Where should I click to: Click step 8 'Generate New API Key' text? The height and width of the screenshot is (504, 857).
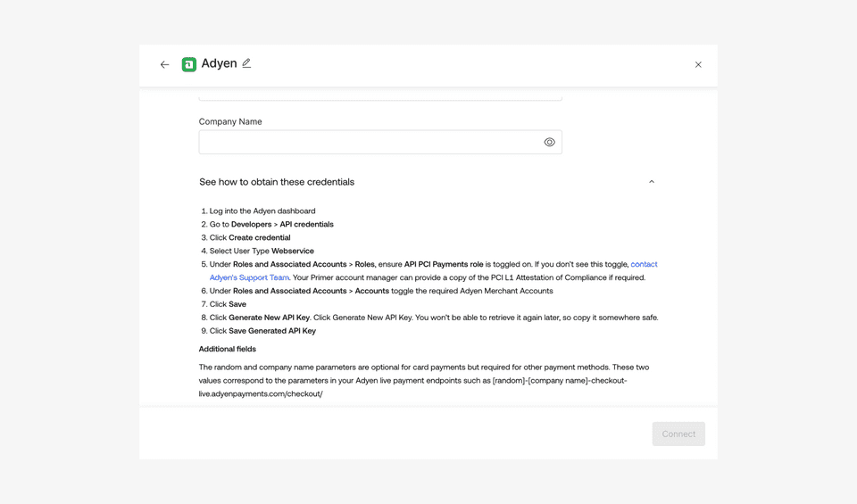269,318
